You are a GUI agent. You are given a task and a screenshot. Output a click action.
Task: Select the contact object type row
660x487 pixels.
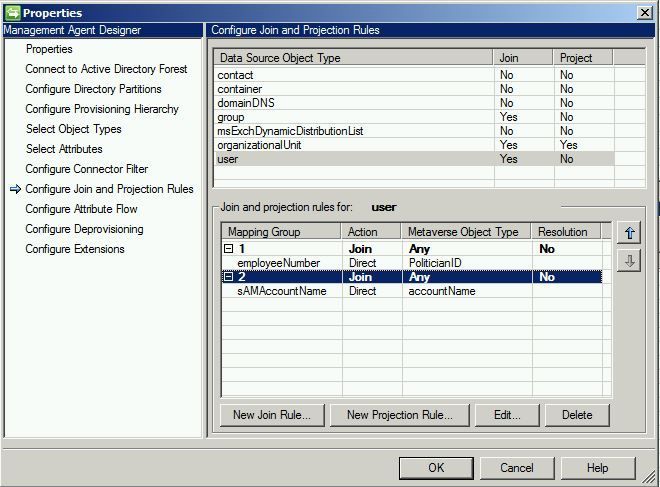click(x=414, y=75)
